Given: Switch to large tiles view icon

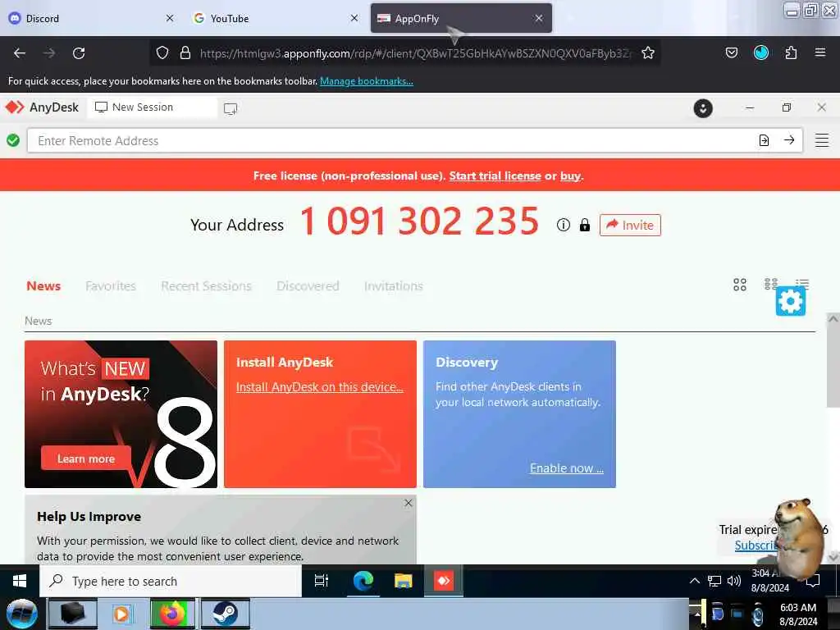Looking at the screenshot, I should pos(740,285).
